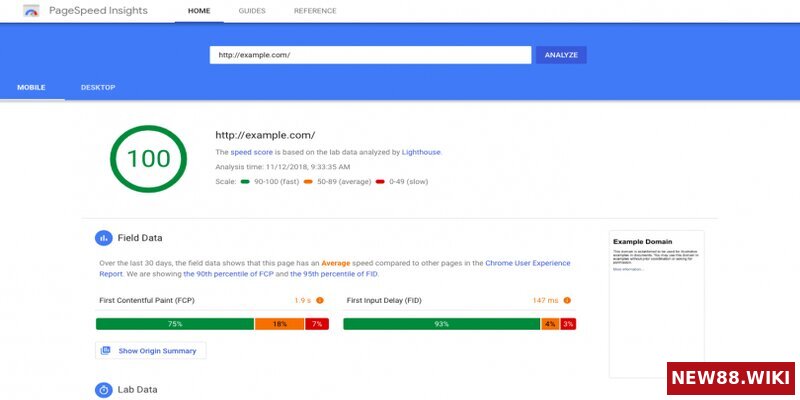
Task: Click the Lab Data stopwatch icon
Action: pyautogui.click(x=104, y=390)
